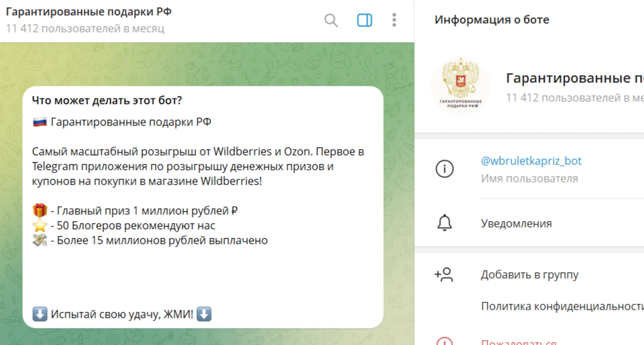This screenshot has width=644, height=345.
Task: Click the add-person icon
Action: pyautogui.click(x=444, y=275)
